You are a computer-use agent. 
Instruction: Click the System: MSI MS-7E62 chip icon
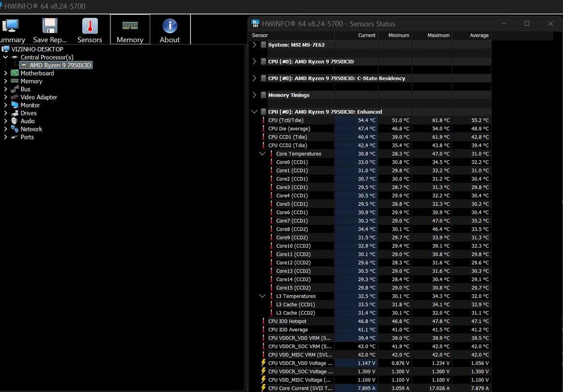pos(263,45)
